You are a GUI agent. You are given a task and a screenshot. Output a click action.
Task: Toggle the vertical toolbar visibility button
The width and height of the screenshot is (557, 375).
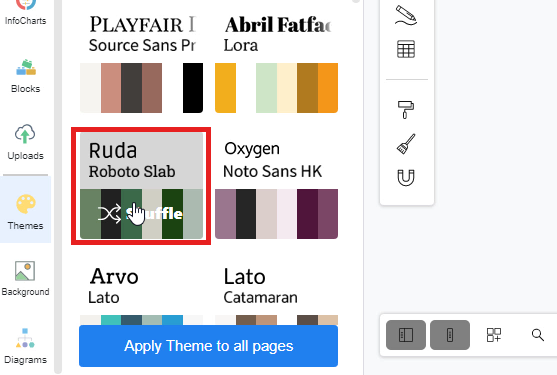(450, 335)
